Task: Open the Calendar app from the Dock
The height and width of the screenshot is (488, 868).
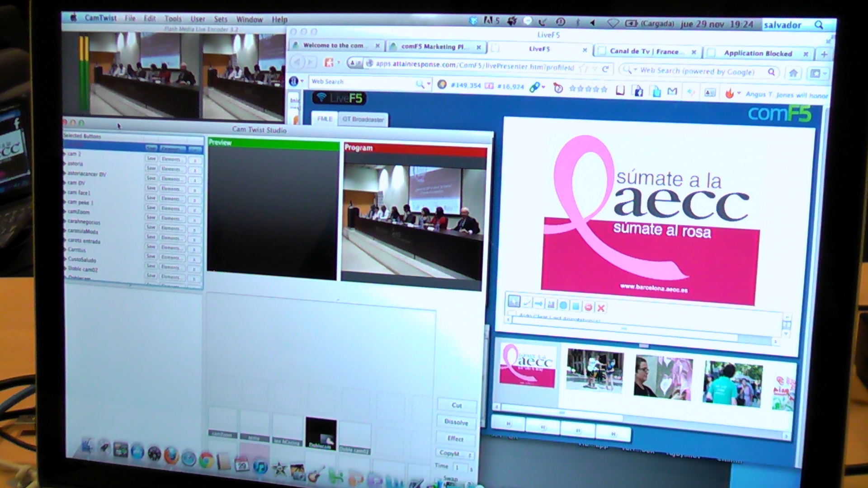Action: coord(242,465)
